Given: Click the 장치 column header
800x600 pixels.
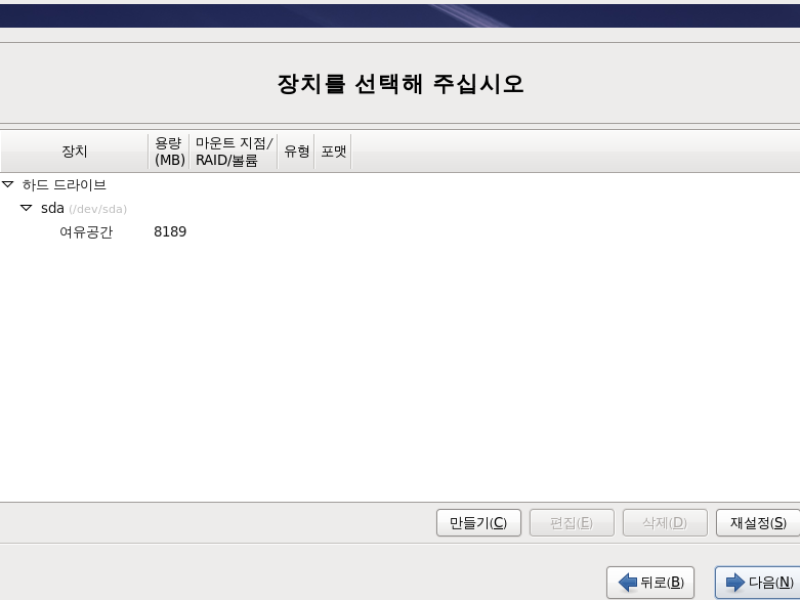Looking at the screenshot, I should click(x=74, y=151).
